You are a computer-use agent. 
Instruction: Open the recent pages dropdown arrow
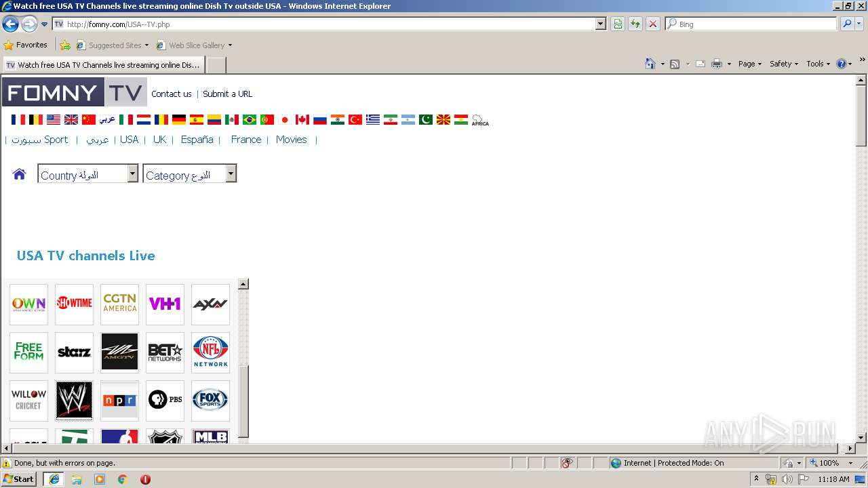(45, 24)
